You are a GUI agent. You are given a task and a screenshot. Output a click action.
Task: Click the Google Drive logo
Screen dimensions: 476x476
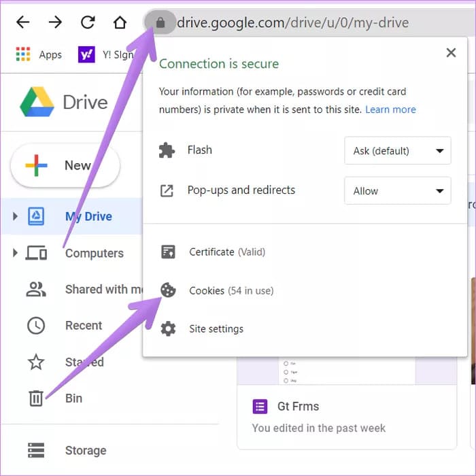tap(37, 102)
